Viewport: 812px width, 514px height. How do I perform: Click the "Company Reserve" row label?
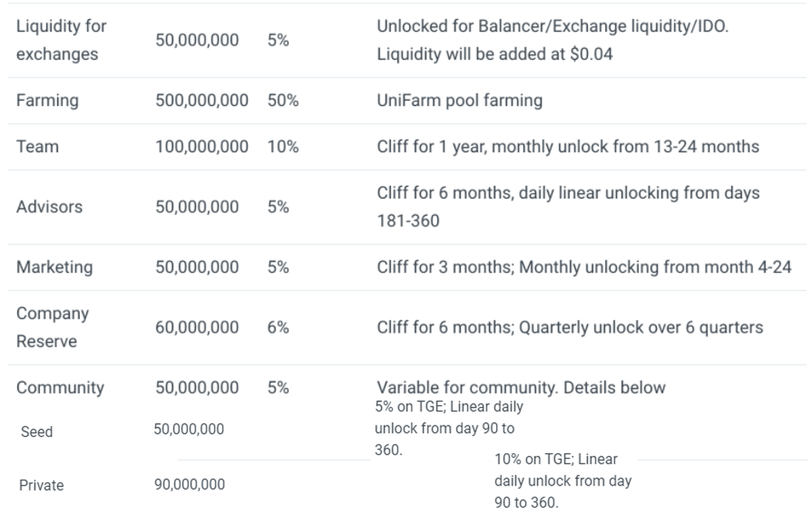pos(53,327)
